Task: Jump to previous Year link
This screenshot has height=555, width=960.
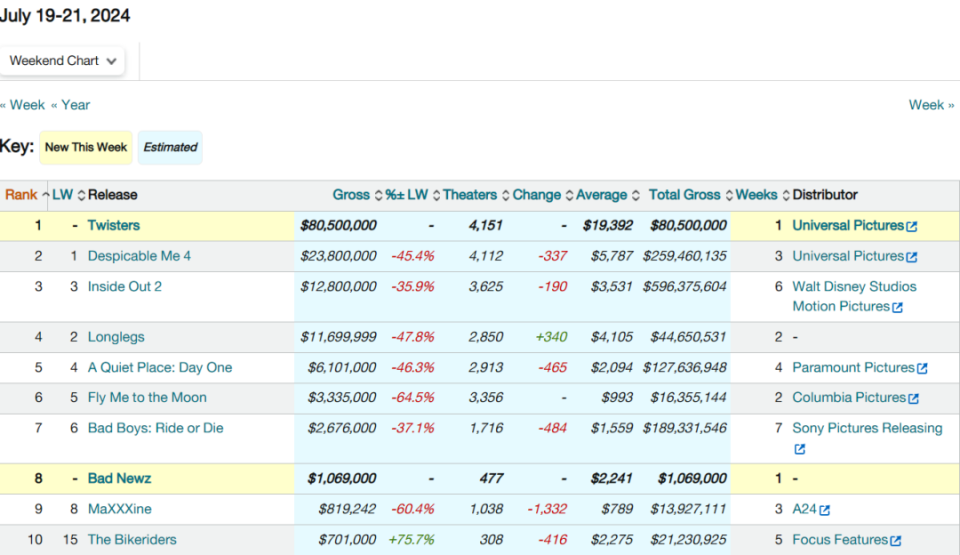Action: 71,105
